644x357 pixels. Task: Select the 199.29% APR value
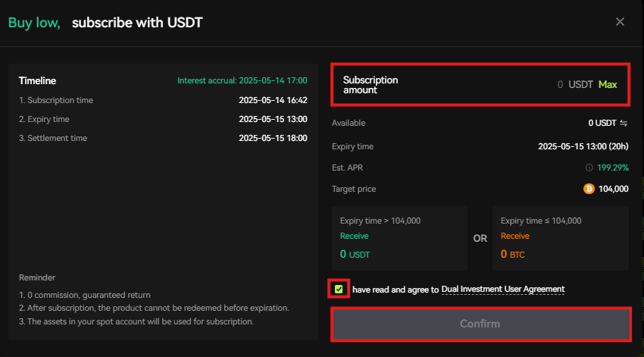pos(613,168)
